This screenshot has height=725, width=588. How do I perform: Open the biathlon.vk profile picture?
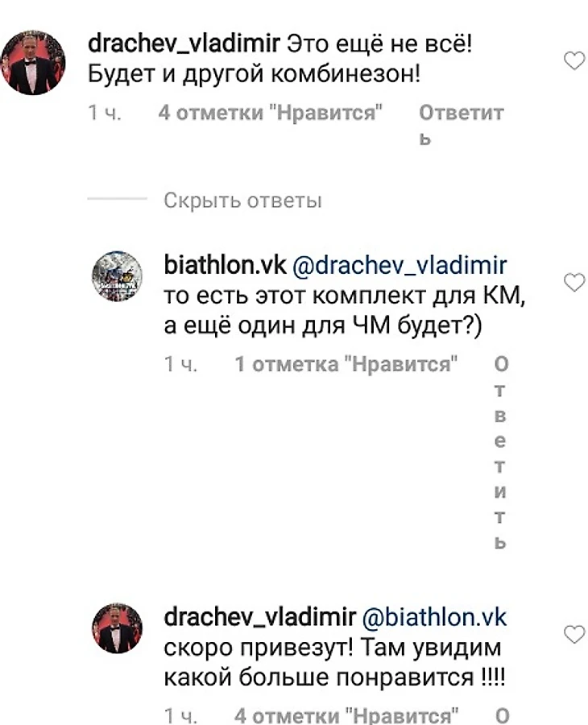click(117, 276)
